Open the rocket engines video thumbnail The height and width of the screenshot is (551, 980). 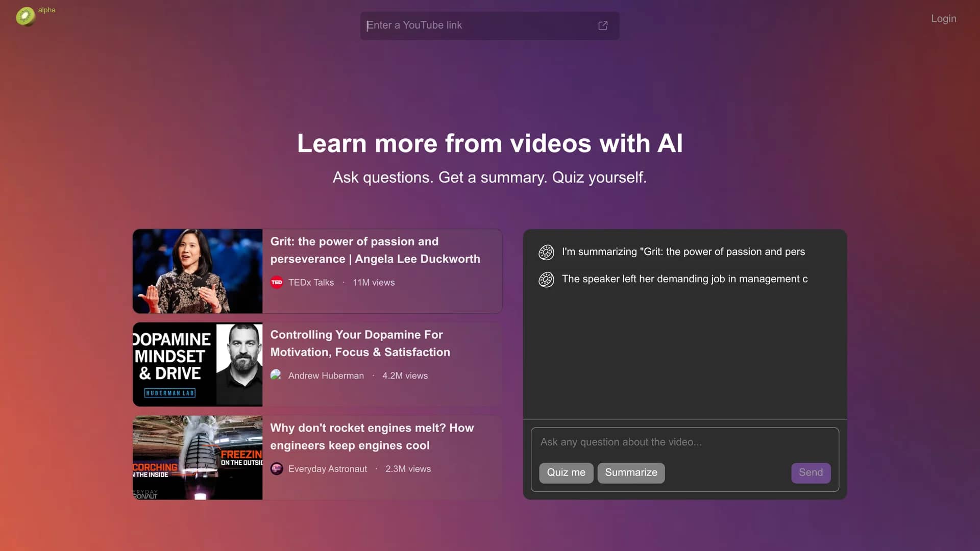(x=198, y=458)
